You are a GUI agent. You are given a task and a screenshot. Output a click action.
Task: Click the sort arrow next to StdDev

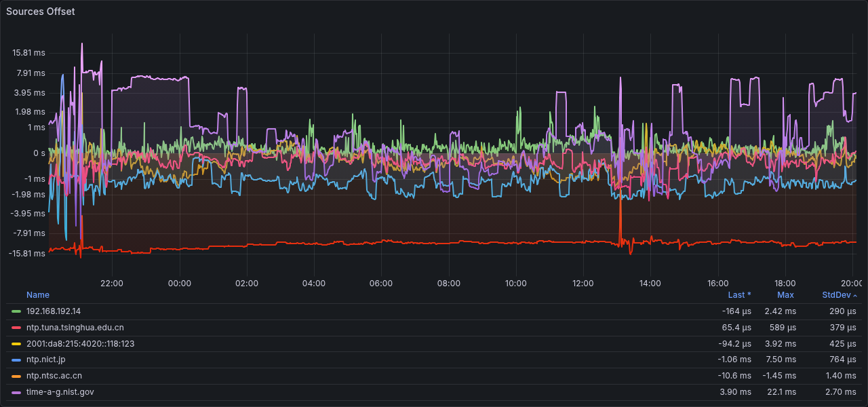pos(855,296)
